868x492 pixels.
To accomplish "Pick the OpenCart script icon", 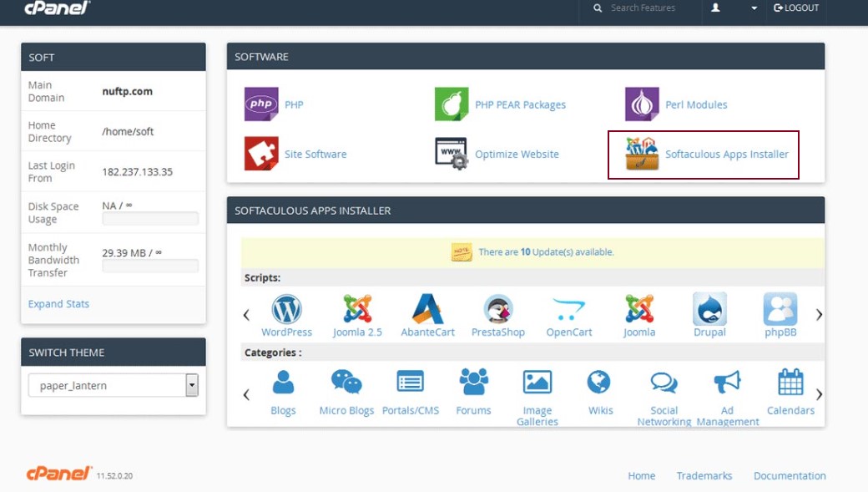I will coord(568,309).
